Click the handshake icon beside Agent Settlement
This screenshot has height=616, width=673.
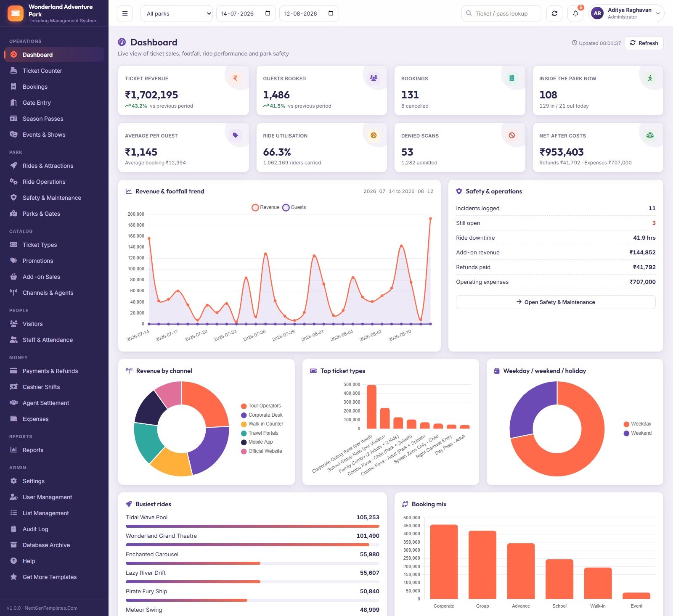pos(13,403)
